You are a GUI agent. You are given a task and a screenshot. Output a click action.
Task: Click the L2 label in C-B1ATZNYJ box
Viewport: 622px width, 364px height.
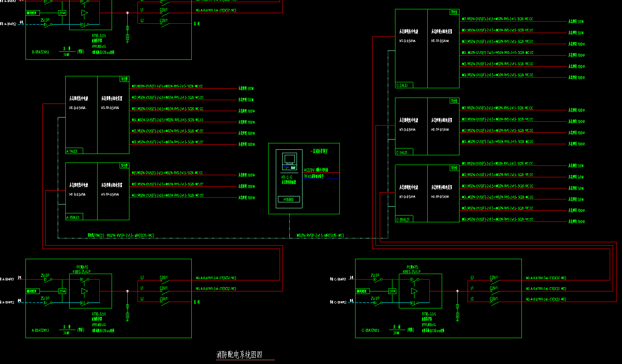[x=472, y=299]
